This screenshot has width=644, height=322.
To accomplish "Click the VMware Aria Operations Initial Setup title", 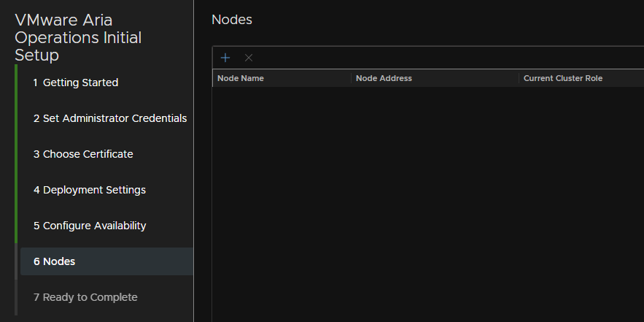I will pyautogui.click(x=78, y=37).
